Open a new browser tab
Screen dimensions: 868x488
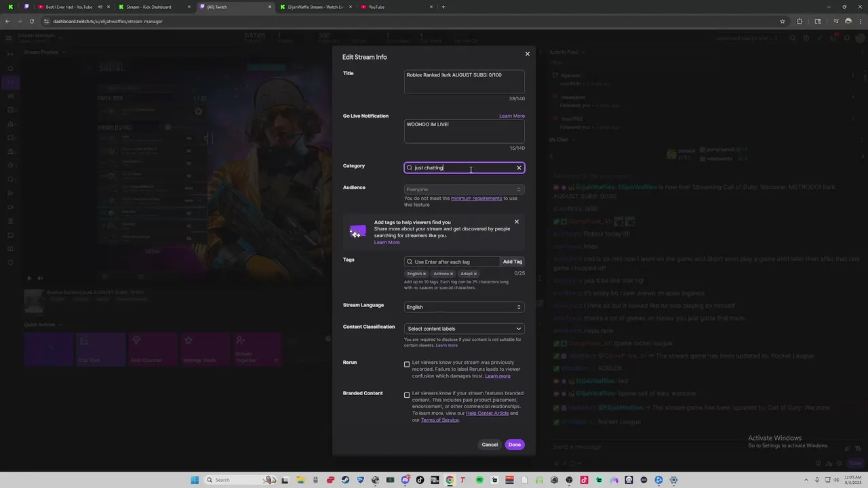point(443,7)
